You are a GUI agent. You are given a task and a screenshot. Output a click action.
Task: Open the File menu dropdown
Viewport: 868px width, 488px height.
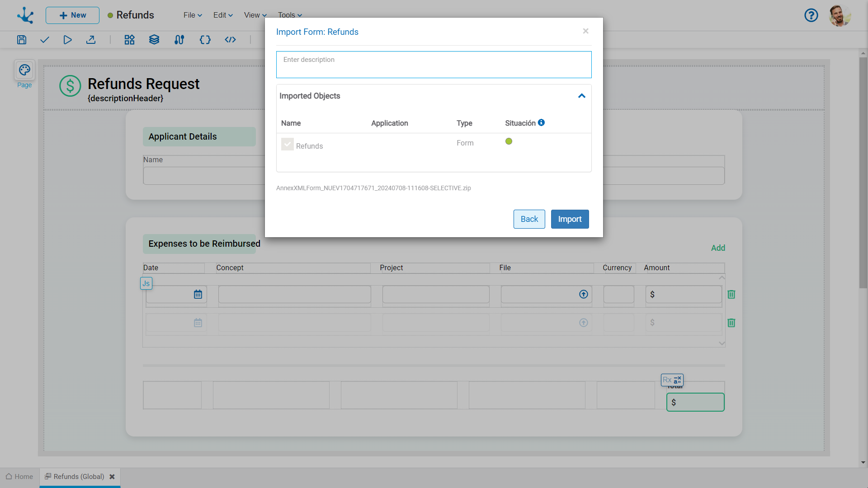[193, 15]
